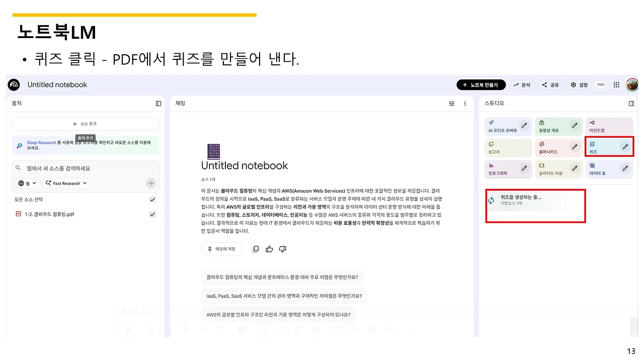Screen dimensions: 644x362
Task: Expand the Fast Research mode selector
Action: tap(66, 183)
